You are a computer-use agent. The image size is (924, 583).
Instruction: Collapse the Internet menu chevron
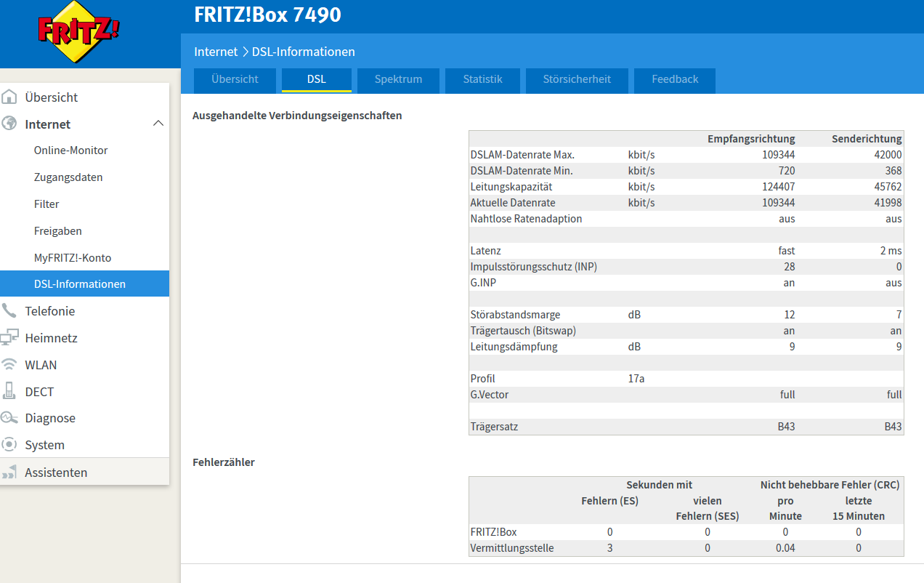pos(158,124)
